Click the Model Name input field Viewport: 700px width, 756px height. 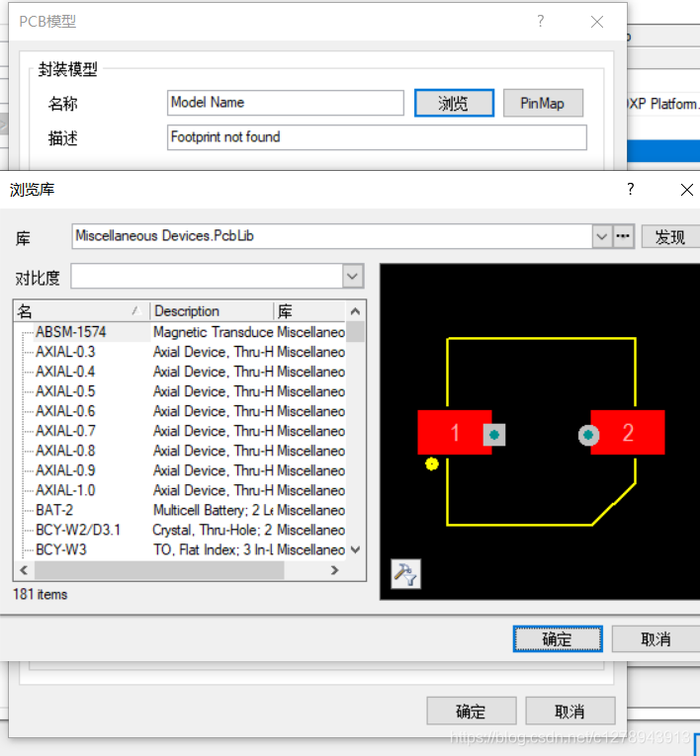point(286,103)
